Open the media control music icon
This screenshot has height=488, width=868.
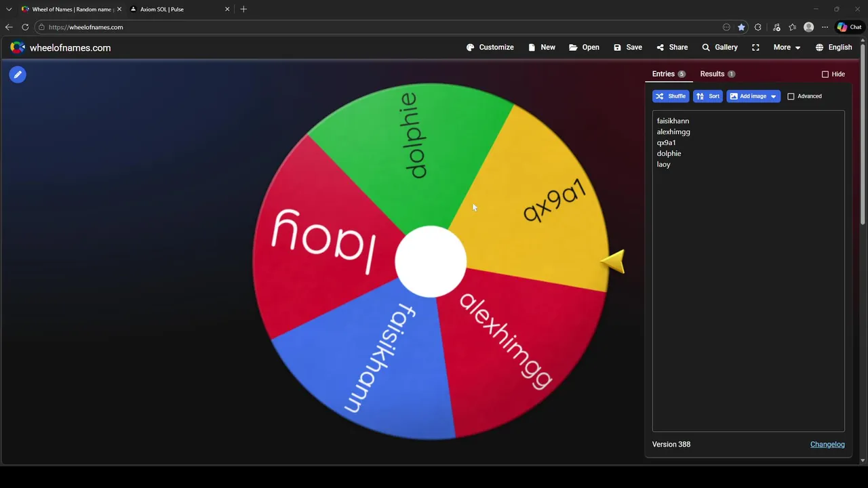coord(777,27)
